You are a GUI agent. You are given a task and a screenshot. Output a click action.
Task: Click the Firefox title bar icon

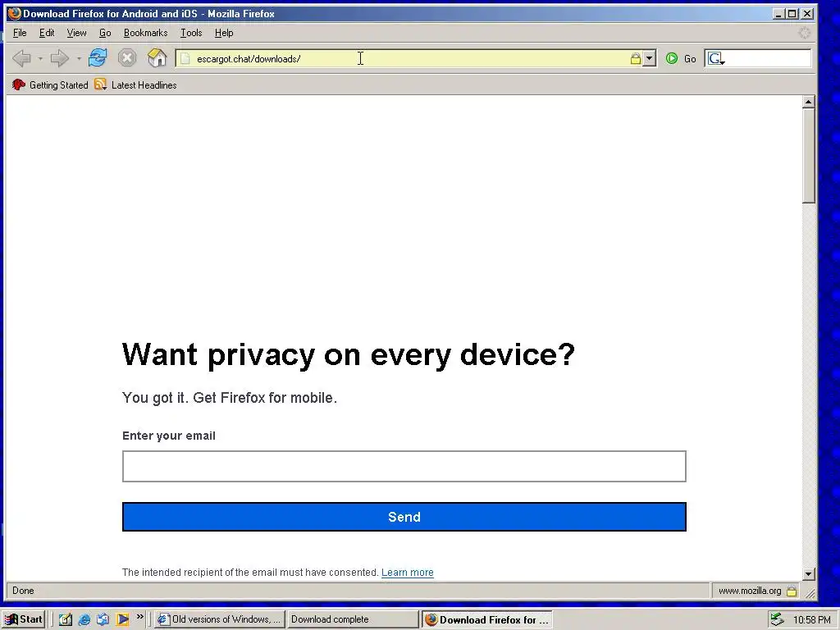tap(15, 13)
